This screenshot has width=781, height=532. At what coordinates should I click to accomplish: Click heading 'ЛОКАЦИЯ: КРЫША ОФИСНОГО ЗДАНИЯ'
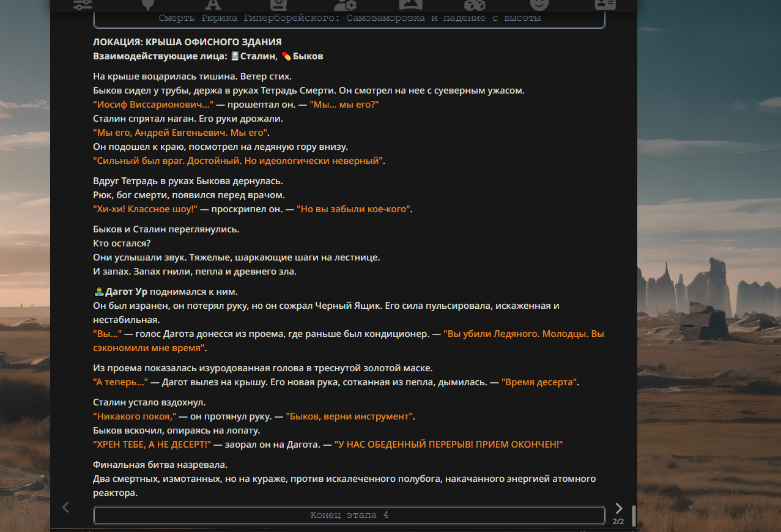[187, 42]
